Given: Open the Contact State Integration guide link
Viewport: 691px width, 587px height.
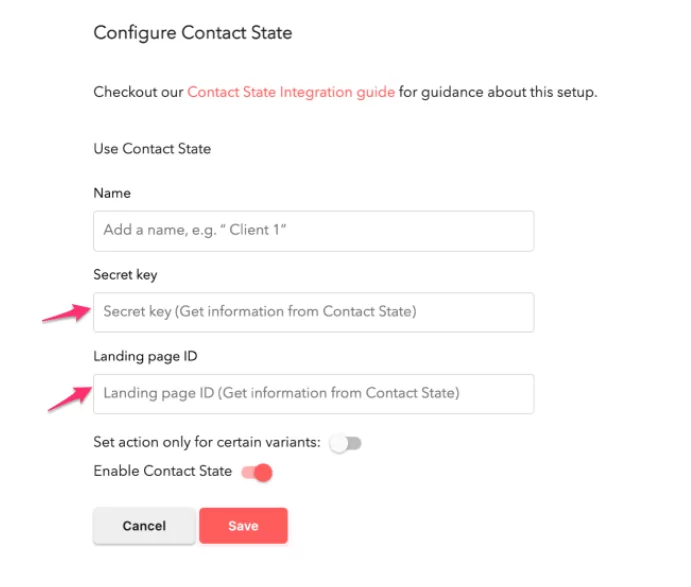Looking at the screenshot, I should pos(290,92).
